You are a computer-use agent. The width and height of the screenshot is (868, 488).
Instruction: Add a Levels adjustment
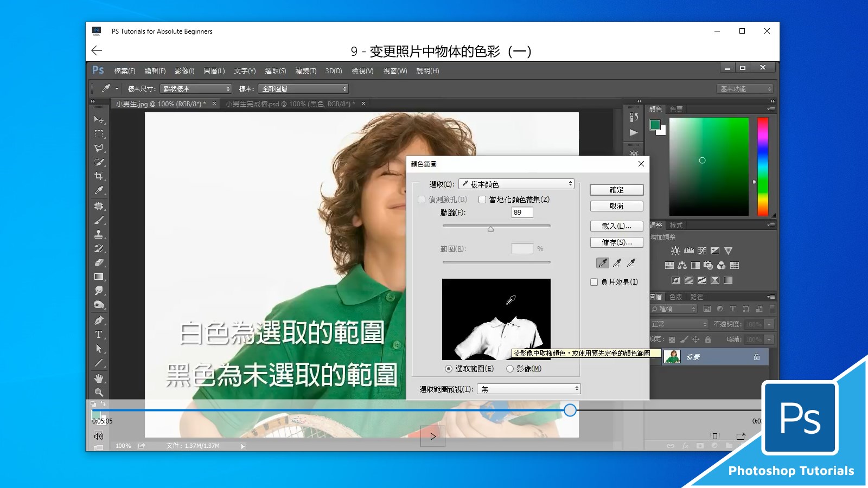(689, 251)
